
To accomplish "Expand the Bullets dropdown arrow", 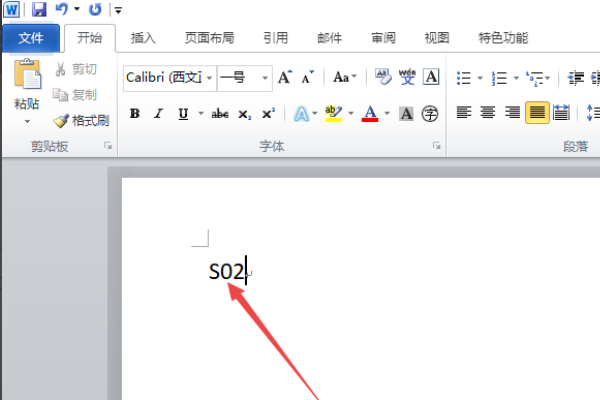I will (x=480, y=78).
